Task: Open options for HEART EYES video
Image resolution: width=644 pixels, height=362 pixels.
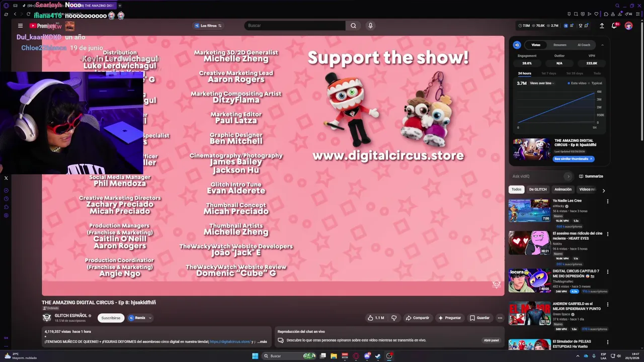Action: pyautogui.click(x=607, y=234)
